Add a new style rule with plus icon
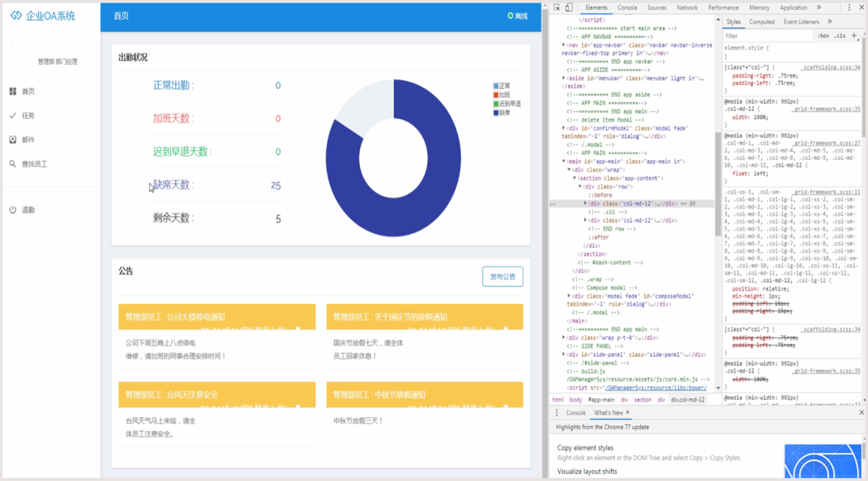 pos(854,36)
